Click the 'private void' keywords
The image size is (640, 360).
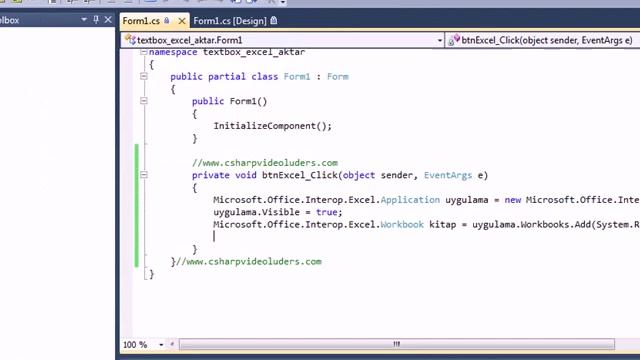pos(224,175)
